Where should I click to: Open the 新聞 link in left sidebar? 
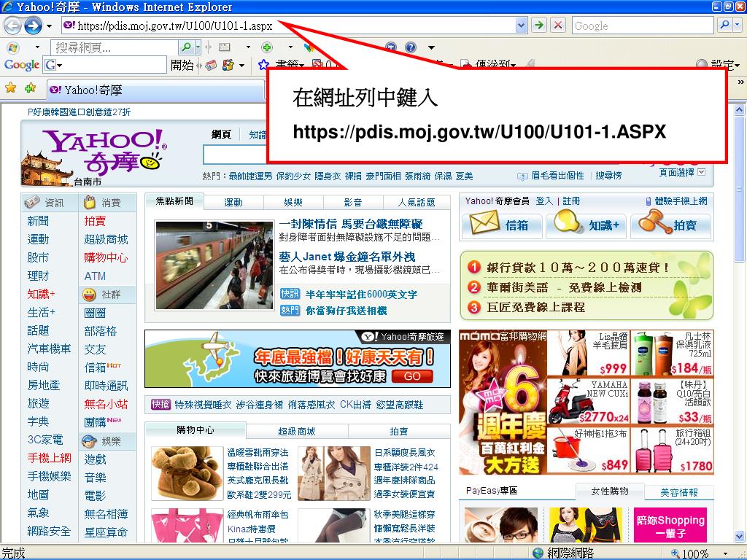coord(38,221)
